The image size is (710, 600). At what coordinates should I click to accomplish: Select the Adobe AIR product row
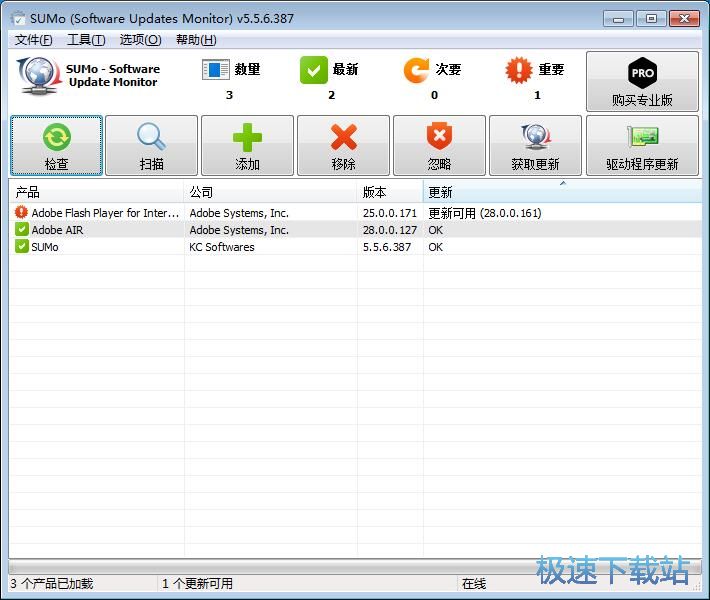pos(355,230)
